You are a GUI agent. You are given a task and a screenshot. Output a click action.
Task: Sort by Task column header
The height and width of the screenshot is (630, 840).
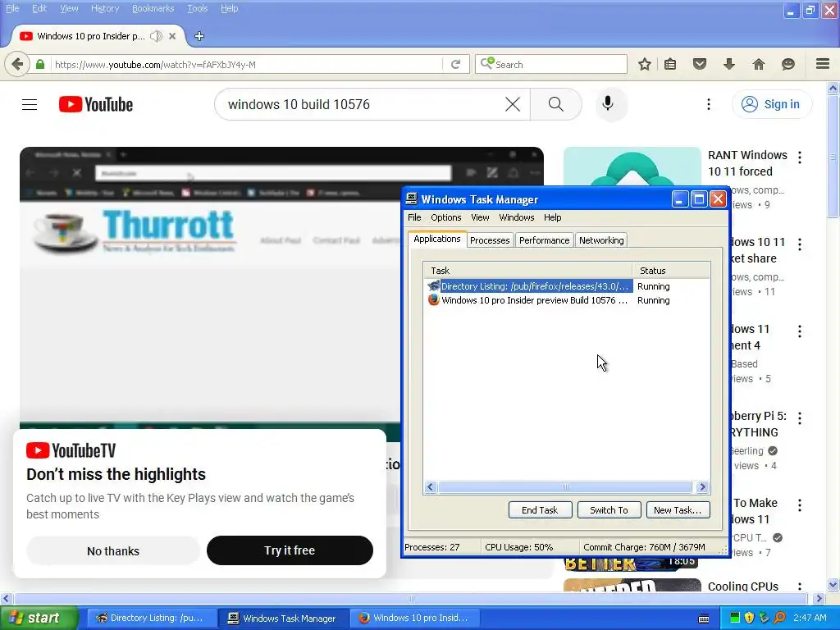527,271
